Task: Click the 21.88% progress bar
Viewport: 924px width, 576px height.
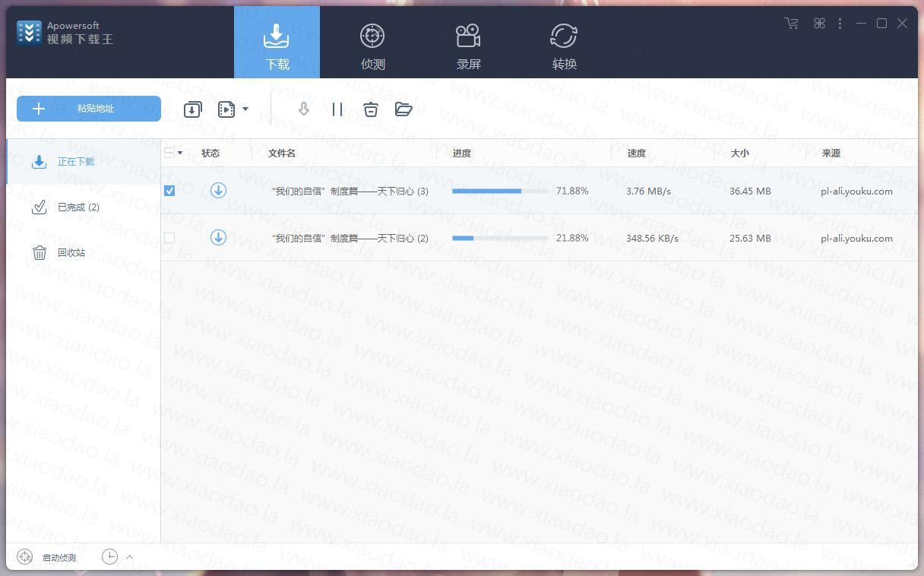Action: click(500, 238)
